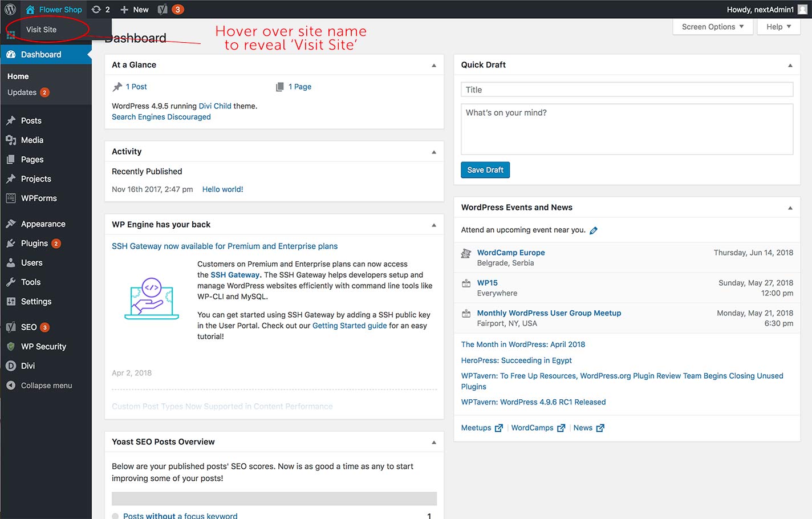Click the Getting Started guide link
The width and height of the screenshot is (812, 519).
[x=350, y=326]
